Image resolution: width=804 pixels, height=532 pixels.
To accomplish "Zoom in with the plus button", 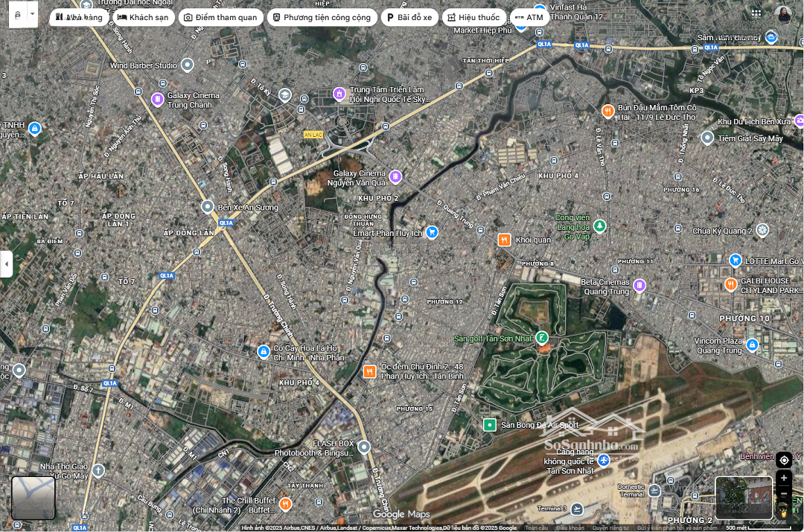I will click(783, 478).
